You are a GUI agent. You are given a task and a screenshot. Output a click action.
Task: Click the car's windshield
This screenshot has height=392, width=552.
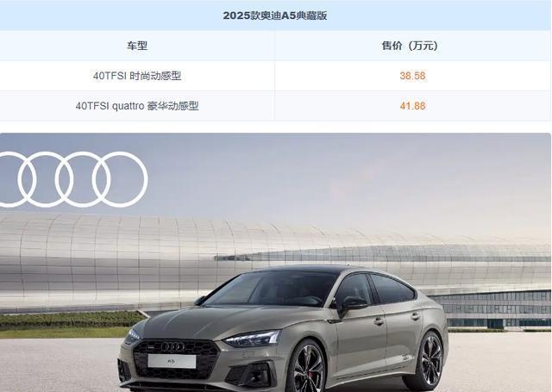click(270, 289)
